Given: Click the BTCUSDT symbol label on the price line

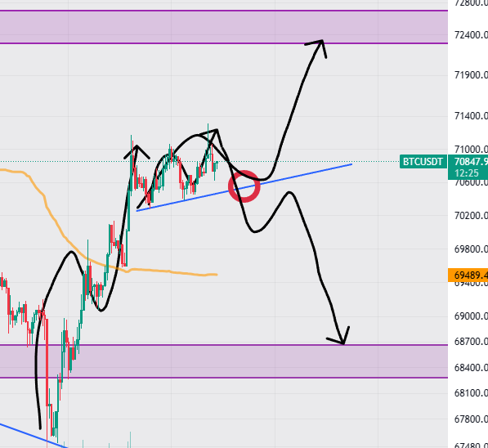Looking at the screenshot, I should (423, 162).
